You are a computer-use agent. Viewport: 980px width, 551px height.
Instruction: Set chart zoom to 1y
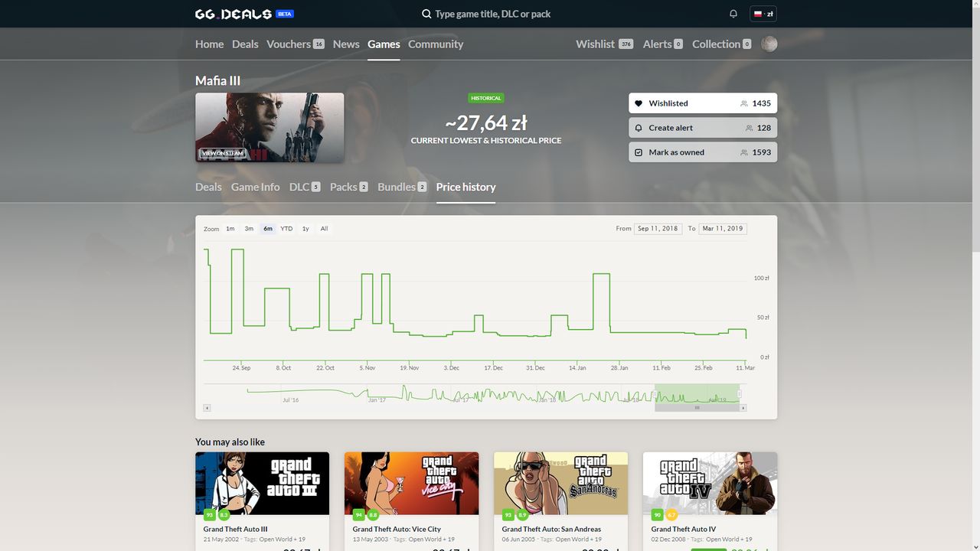(x=305, y=229)
